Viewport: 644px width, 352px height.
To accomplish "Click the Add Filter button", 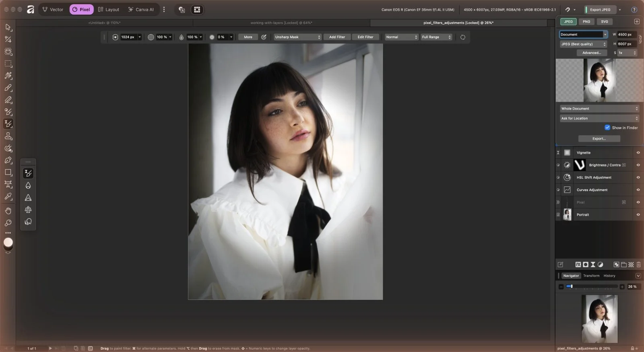I will pos(337,37).
